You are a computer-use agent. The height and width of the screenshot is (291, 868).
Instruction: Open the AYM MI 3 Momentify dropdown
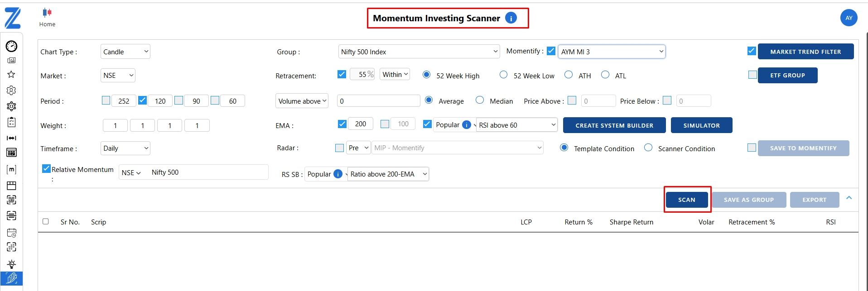coord(612,52)
